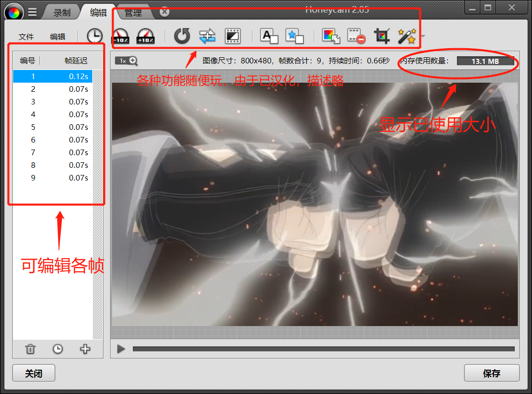Expand the toolbar overflow arrow

coord(423,36)
